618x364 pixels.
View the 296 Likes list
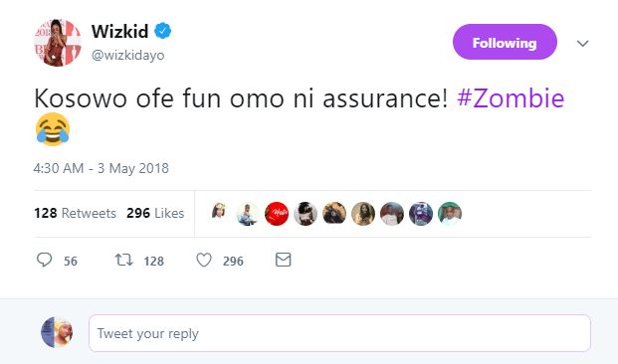pos(155,213)
